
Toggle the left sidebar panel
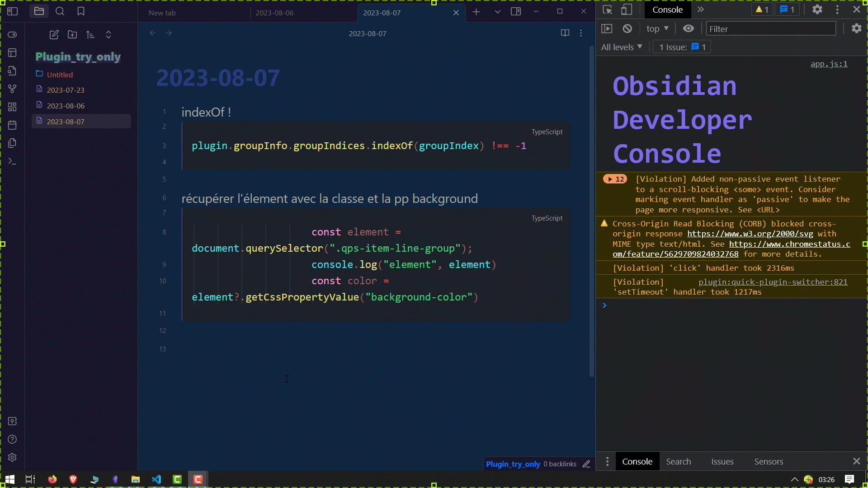click(x=13, y=11)
